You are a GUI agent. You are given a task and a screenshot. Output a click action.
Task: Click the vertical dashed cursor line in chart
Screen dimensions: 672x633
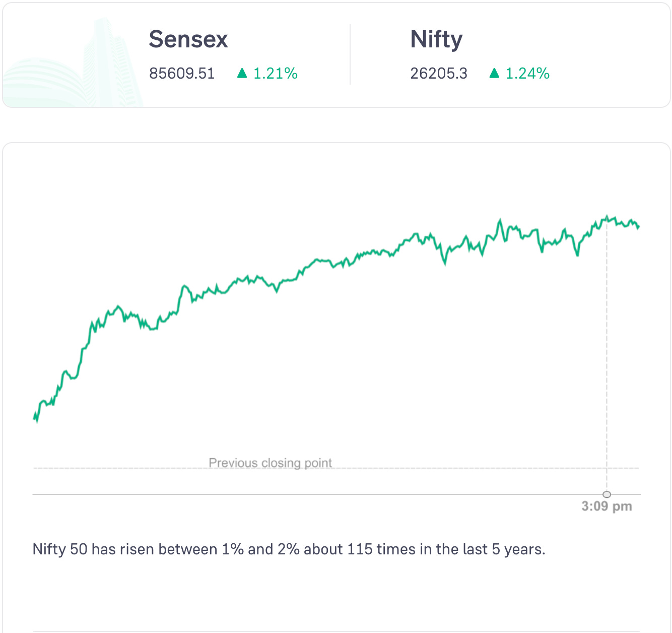pos(607,353)
